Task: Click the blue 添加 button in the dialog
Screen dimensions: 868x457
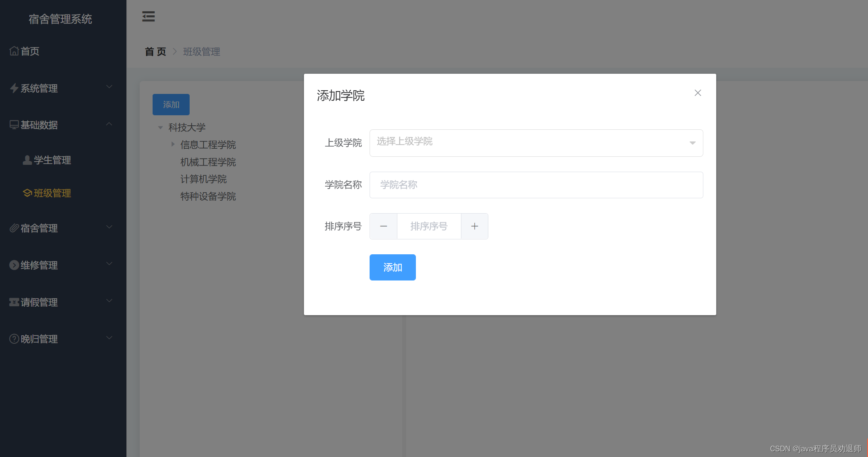Action: point(392,267)
